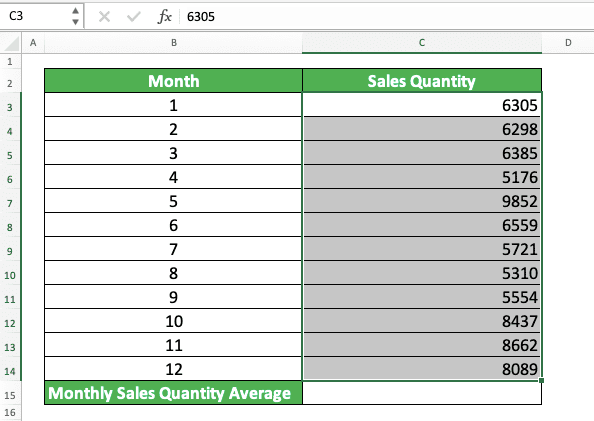Click the cancel X icon in formula bar
This screenshot has height=421, width=594.
pos(104,17)
